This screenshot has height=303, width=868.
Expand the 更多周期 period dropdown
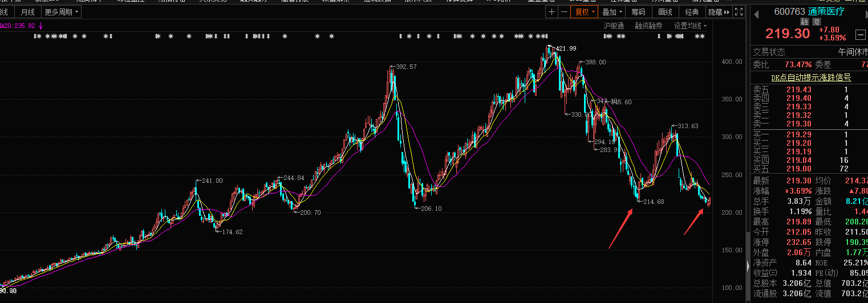(62, 11)
